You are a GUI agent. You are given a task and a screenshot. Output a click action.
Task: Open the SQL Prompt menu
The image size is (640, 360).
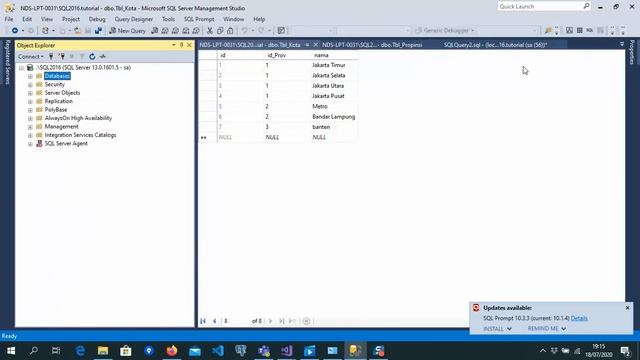click(x=199, y=19)
